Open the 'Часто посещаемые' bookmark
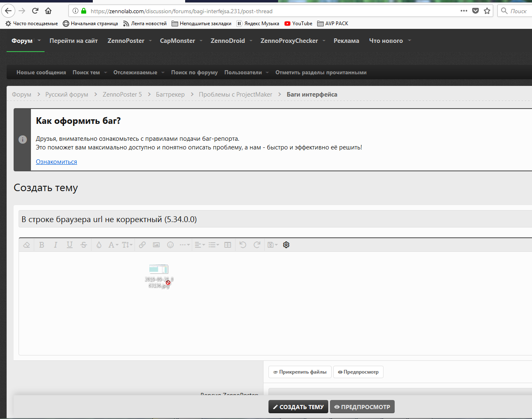 (31, 24)
